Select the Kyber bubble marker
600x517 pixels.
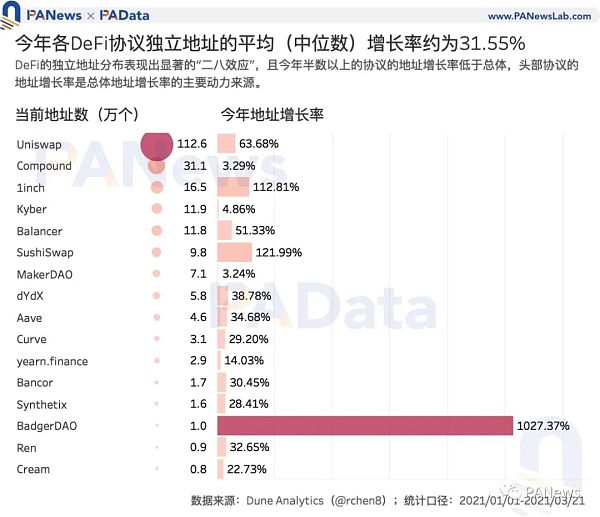pos(156,209)
